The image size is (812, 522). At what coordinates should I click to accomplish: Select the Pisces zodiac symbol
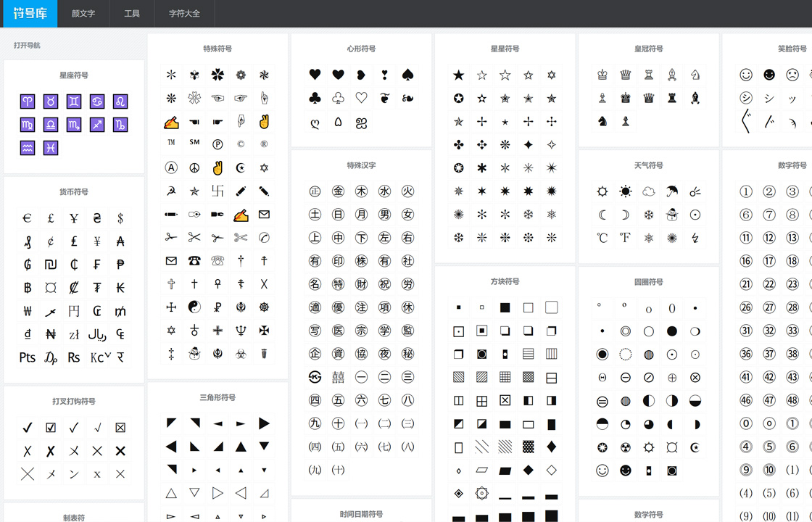click(x=51, y=148)
